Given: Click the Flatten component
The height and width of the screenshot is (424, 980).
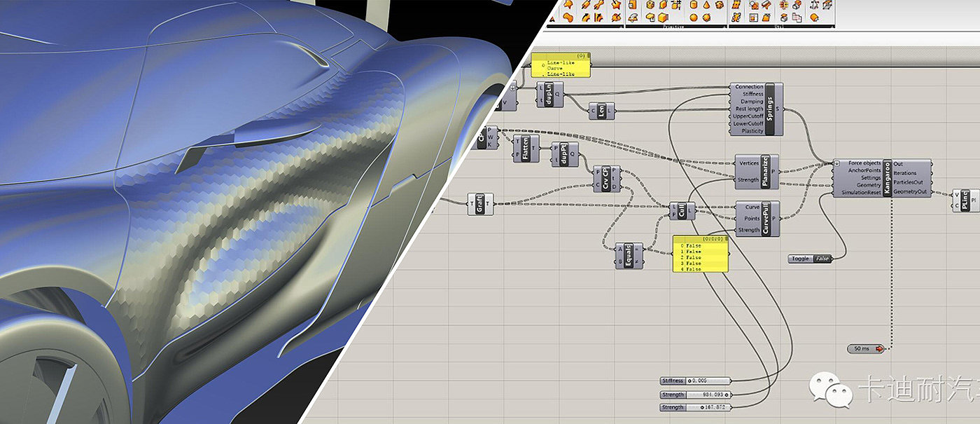Looking at the screenshot, I should click(x=526, y=149).
